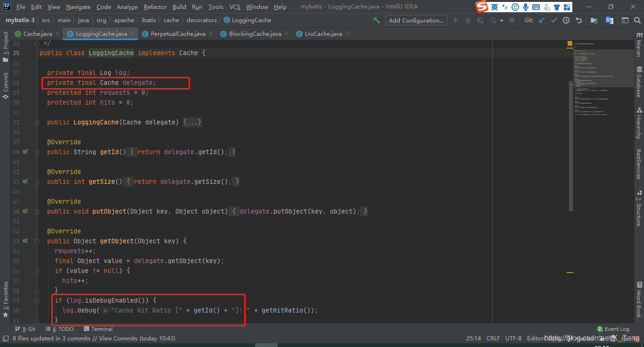This screenshot has width=644, height=347.
Task: Close the LoggingCache.java tab
Action: point(132,33)
